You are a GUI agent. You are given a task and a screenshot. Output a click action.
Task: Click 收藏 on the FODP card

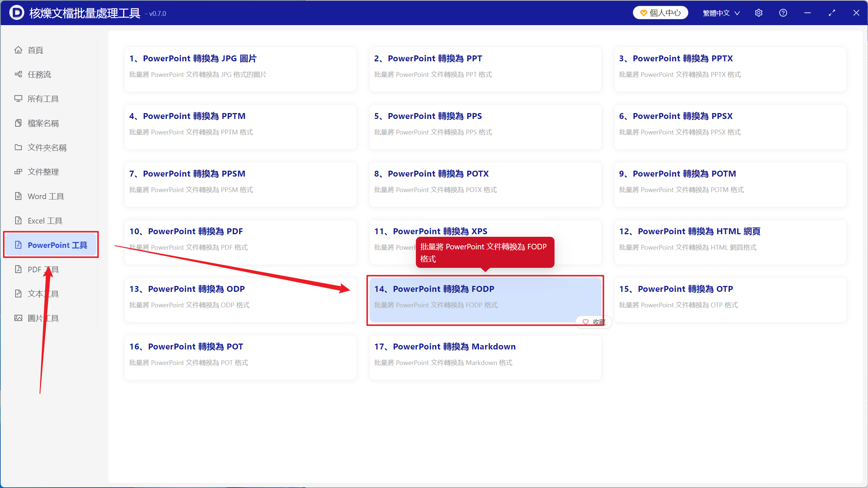594,322
